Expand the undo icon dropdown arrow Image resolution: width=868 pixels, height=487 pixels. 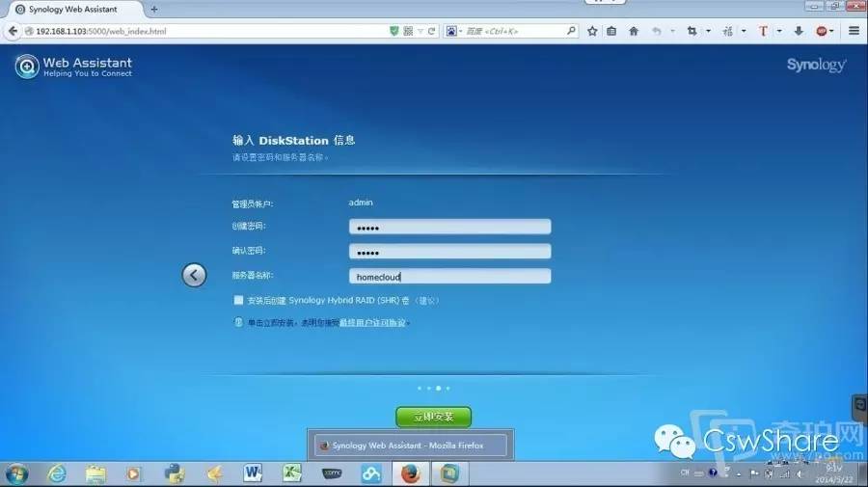click(672, 31)
